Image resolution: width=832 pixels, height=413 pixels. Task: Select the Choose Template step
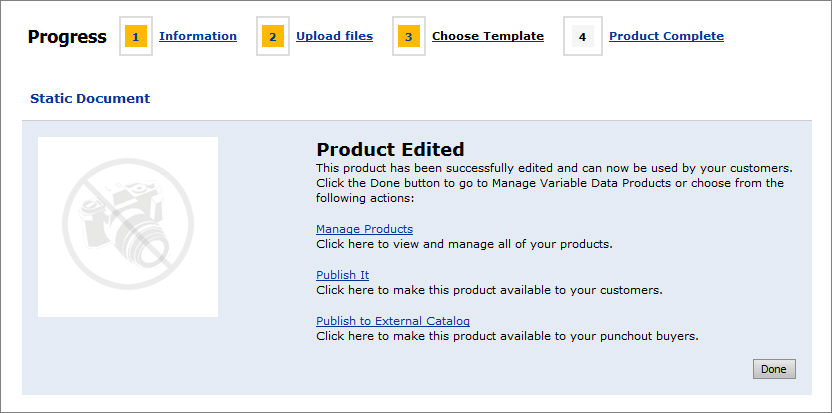coord(488,36)
